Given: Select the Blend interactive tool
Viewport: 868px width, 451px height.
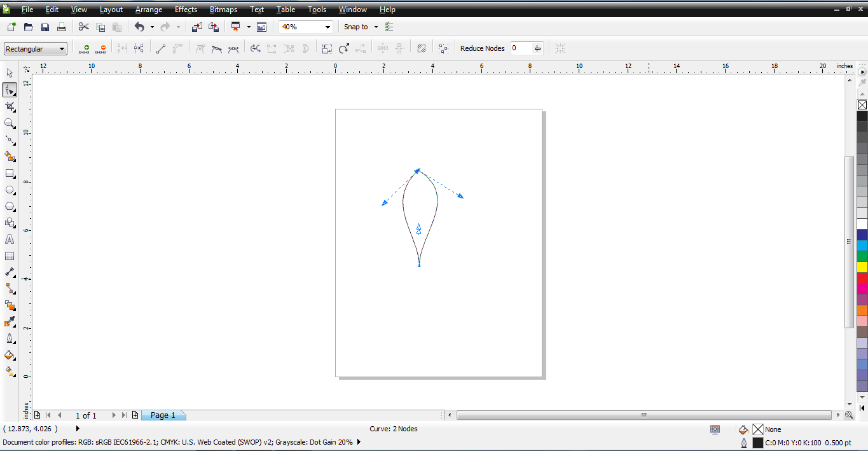Looking at the screenshot, I should click(x=10, y=305).
